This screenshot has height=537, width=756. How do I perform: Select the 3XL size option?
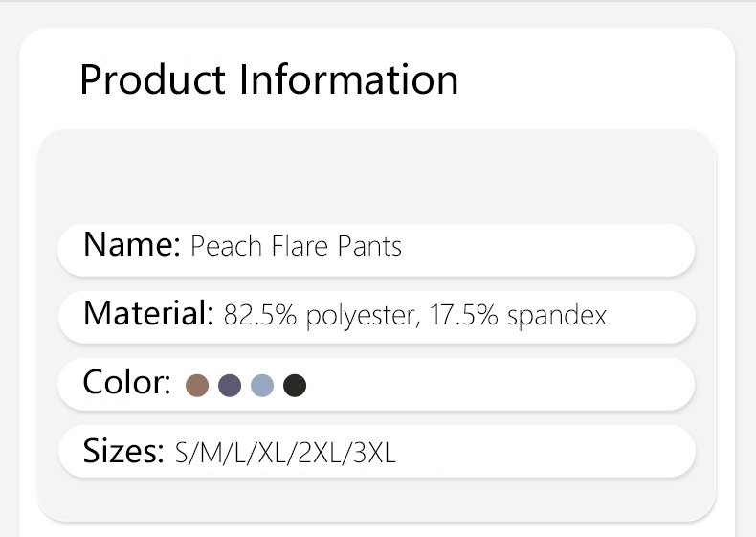pyautogui.click(x=374, y=454)
